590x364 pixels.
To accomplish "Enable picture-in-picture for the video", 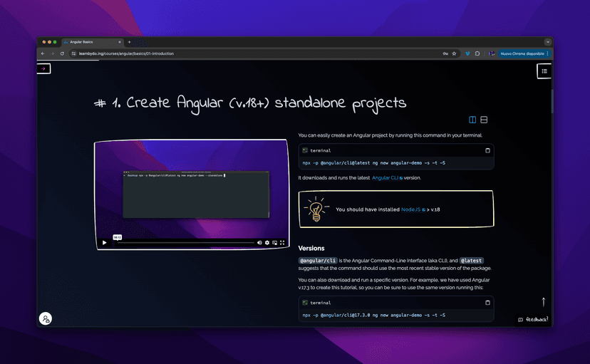I will coord(274,243).
